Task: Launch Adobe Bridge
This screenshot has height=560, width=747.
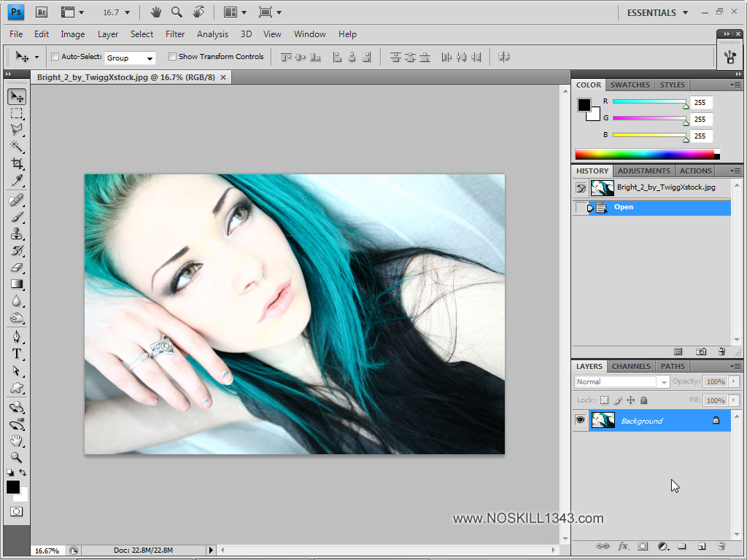Action: [x=42, y=12]
